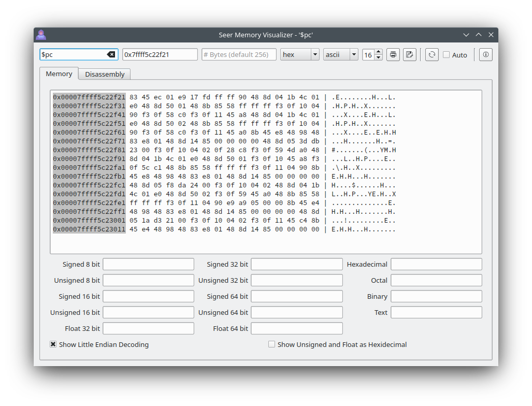Click the Float 64 bit field

coord(296,328)
